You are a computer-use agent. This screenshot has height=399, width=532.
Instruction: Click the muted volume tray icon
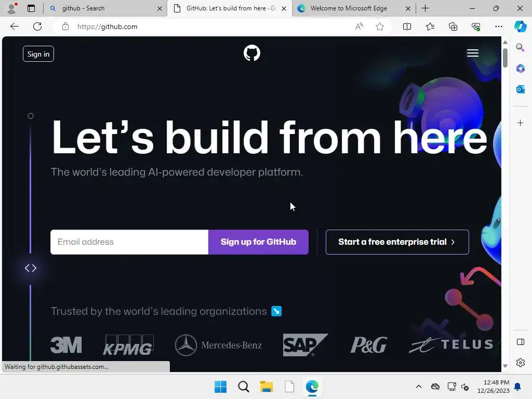pos(465,387)
